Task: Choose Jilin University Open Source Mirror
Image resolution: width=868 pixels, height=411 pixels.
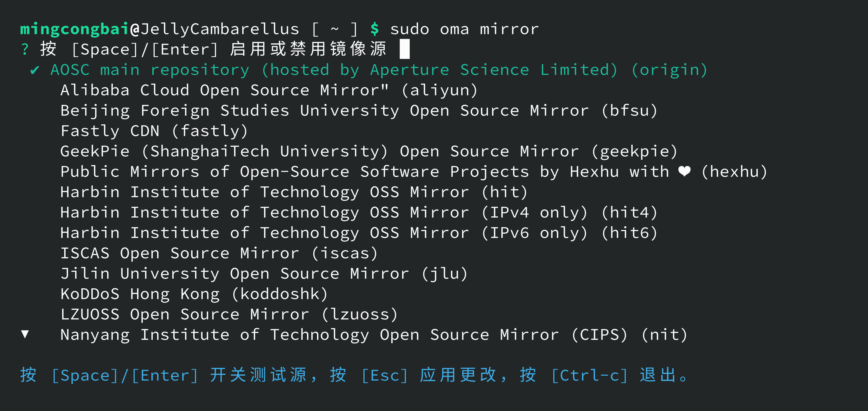Action: (264, 274)
